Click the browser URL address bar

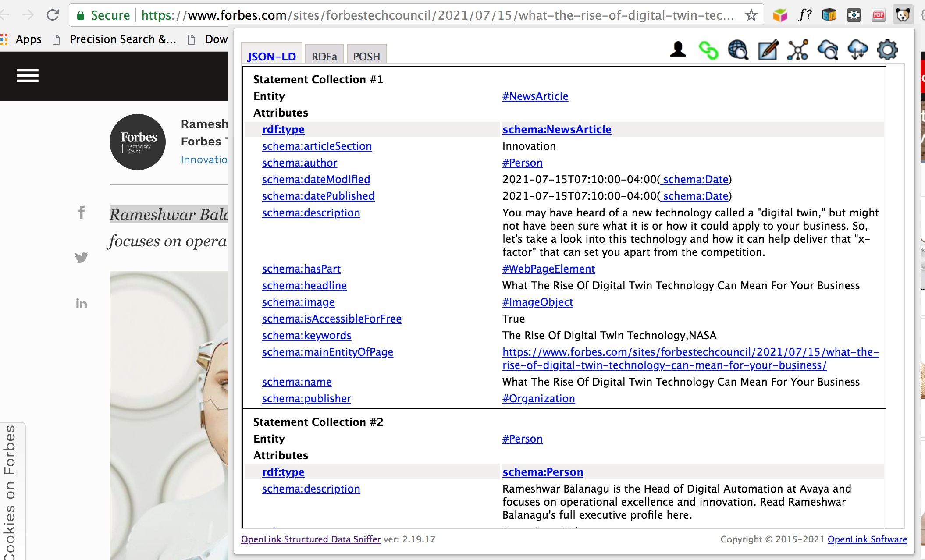438,16
